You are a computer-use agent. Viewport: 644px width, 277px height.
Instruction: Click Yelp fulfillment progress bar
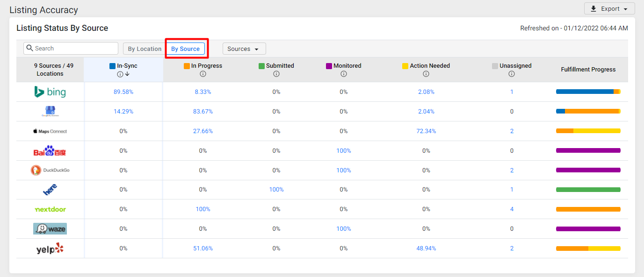click(588, 249)
